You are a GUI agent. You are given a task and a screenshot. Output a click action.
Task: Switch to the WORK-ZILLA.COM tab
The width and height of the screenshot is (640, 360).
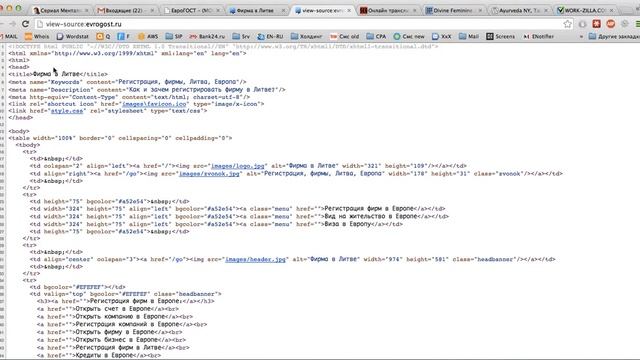pyautogui.click(x=584, y=10)
